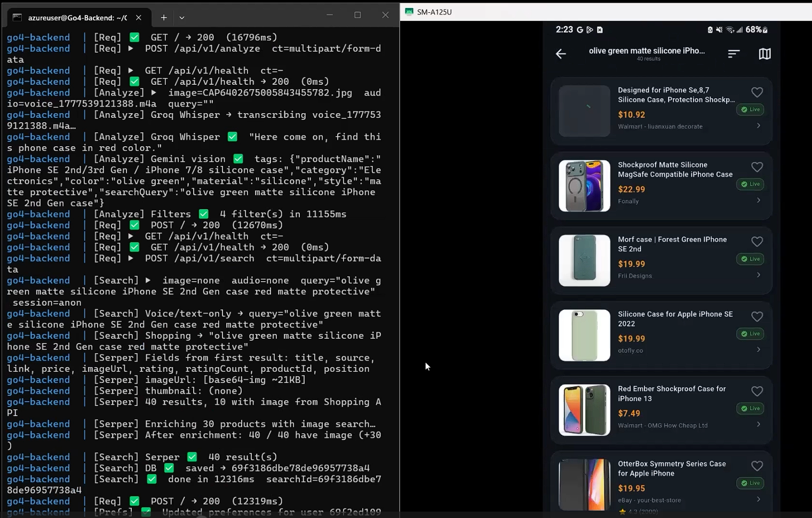Click terminal line 'POST /api/v1/analyze'

[203, 49]
